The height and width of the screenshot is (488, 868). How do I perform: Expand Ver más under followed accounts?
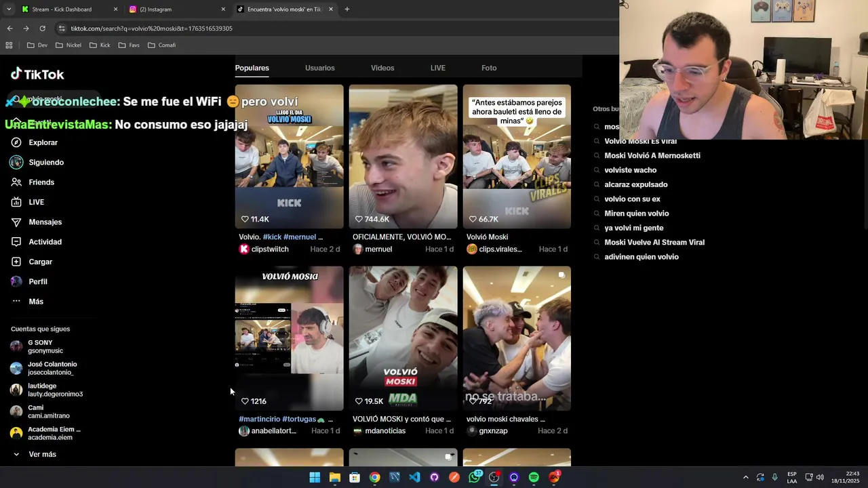[34, 454]
